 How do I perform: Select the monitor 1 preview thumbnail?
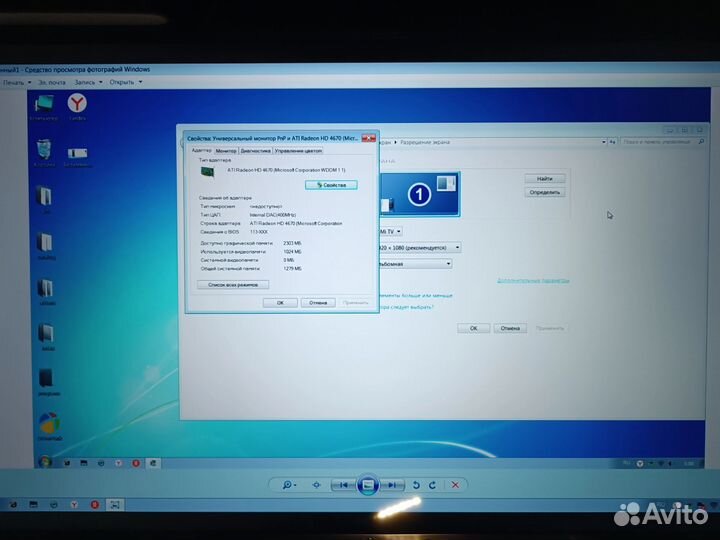419,194
